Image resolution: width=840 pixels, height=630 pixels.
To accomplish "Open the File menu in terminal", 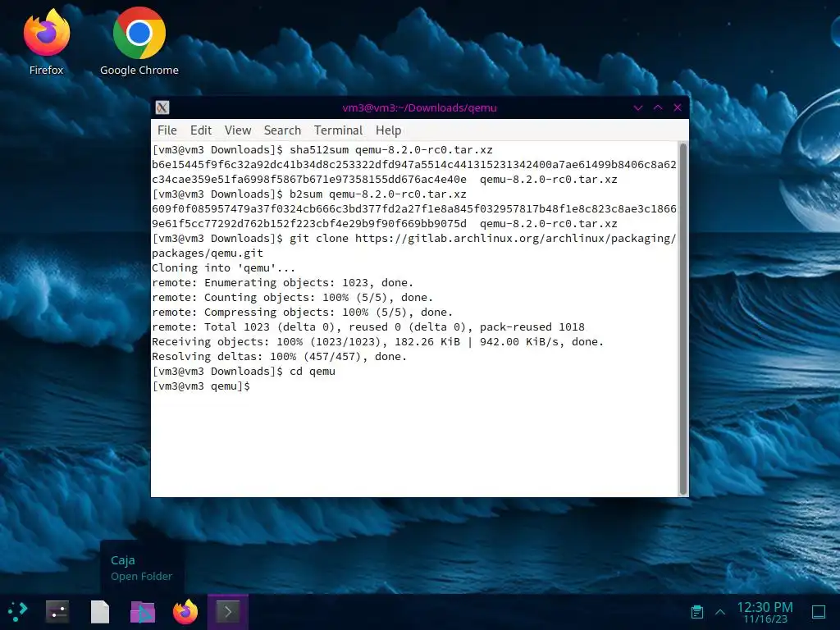I will click(x=167, y=130).
